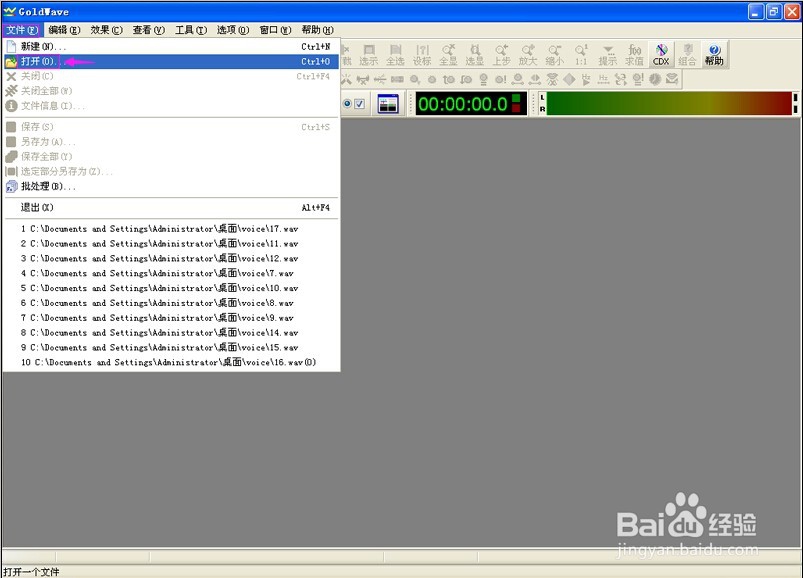Open the 帮助(H) menu in menu bar
Screen dimensions: 803x578
point(318,30)
